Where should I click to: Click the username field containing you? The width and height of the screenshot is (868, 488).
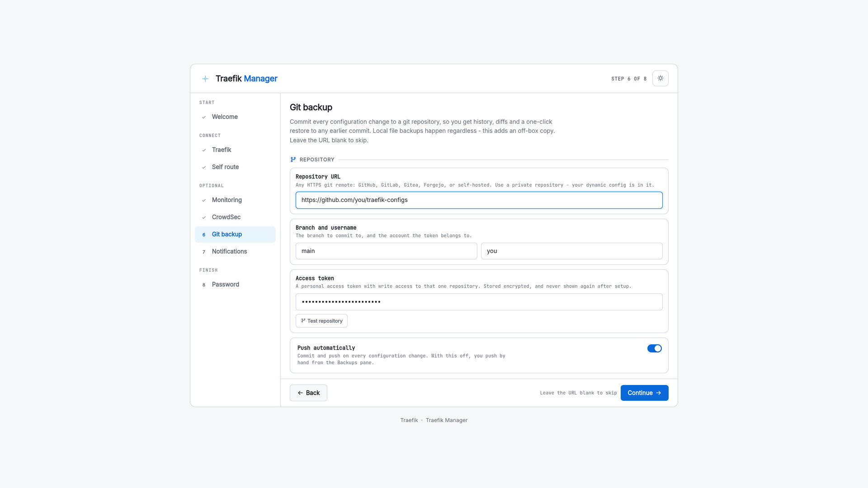pos(571,251)
